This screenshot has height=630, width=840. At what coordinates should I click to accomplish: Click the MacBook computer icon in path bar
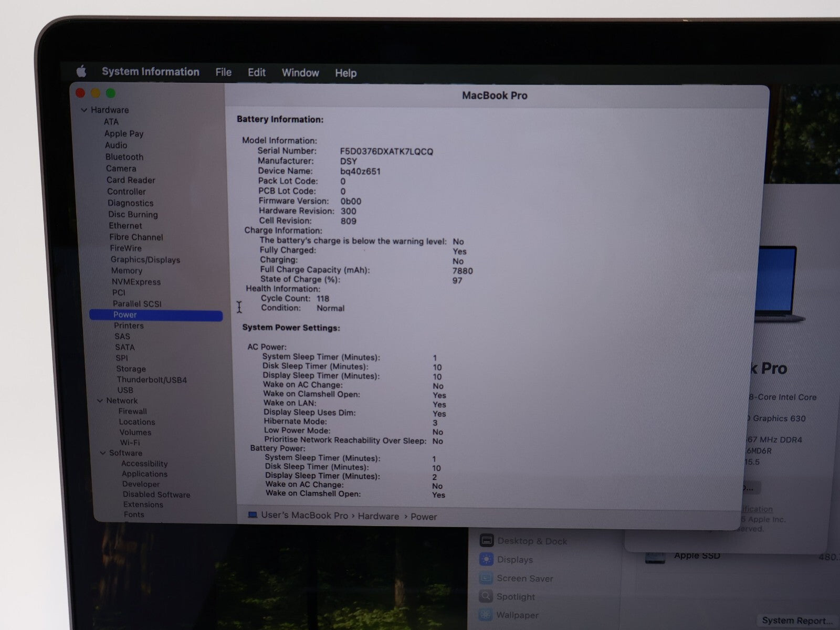pos(253,515)
